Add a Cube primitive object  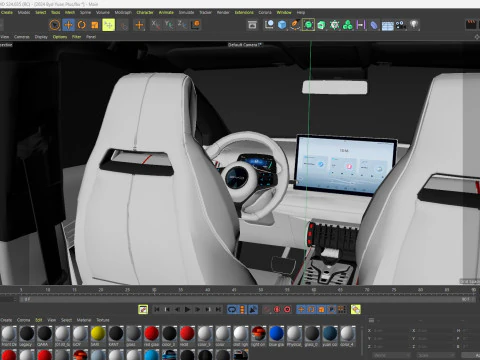[282, 25]
